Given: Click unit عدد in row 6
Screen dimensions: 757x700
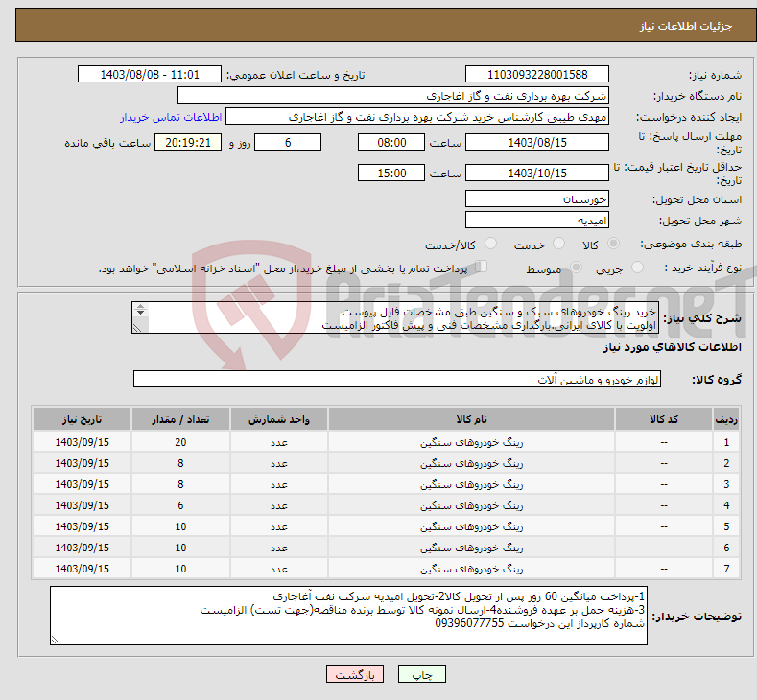Looking at the screenshot, I should (279, 548).
